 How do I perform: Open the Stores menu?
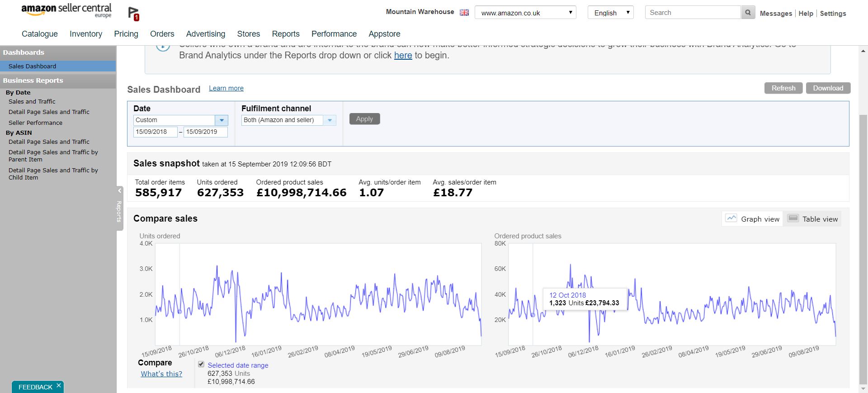pyautogui.click(x=249, y=34)
